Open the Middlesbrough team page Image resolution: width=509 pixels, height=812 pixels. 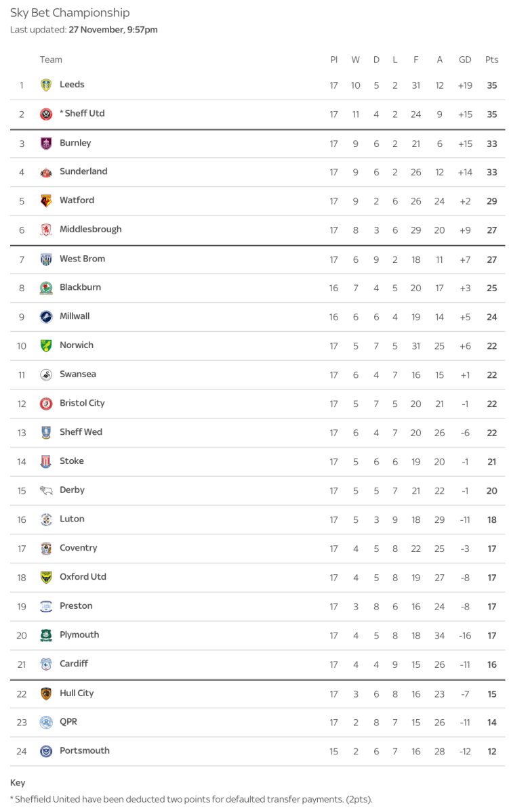pyautogui.click(x=91, y=230)
